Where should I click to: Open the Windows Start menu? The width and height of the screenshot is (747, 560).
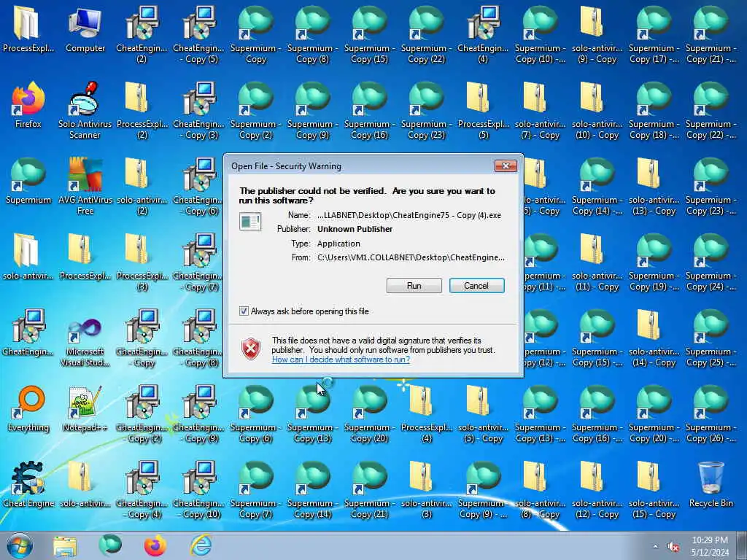point(20,545)
